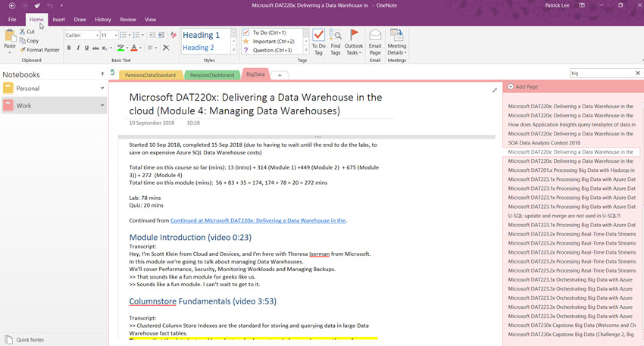Expand page to full view arrow icon

(495, 90)
